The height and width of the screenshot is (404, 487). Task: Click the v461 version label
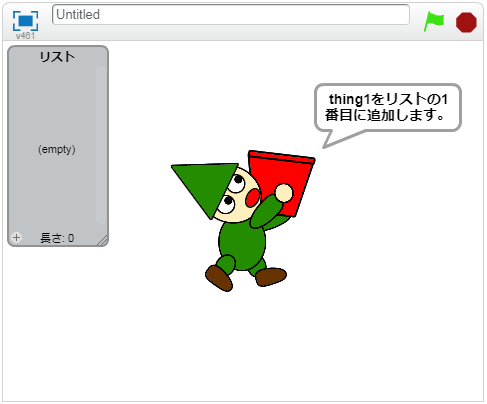coord(25,36)
